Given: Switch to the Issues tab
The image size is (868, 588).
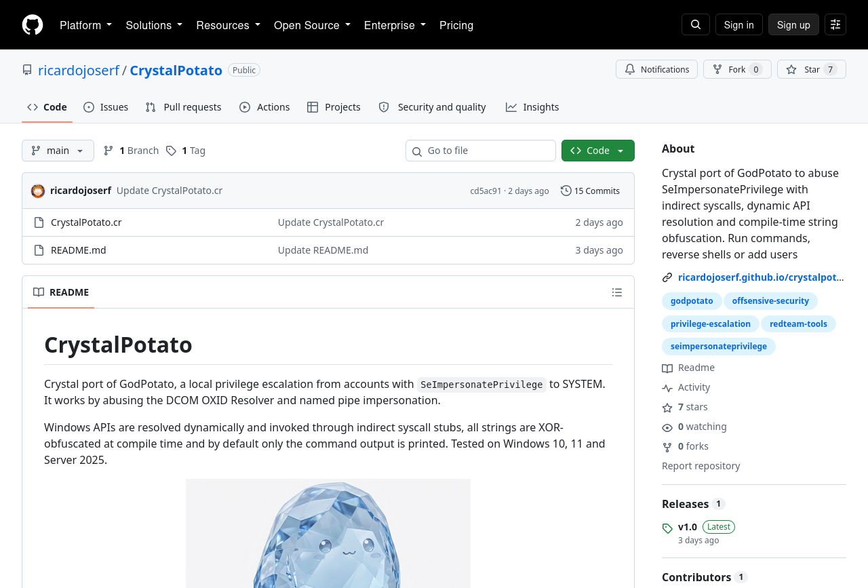Looking at the screenshot, I should point(106,107).
